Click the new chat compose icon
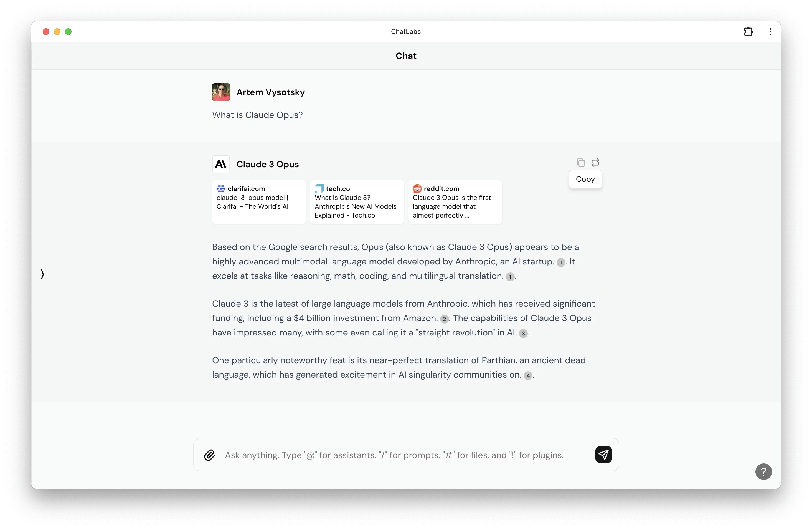The image size is (812, 530). (x=748, y=31)
